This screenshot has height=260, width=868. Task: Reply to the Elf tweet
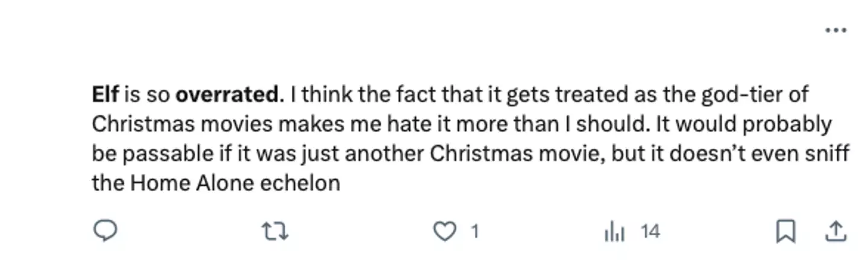tap(105, 231)
